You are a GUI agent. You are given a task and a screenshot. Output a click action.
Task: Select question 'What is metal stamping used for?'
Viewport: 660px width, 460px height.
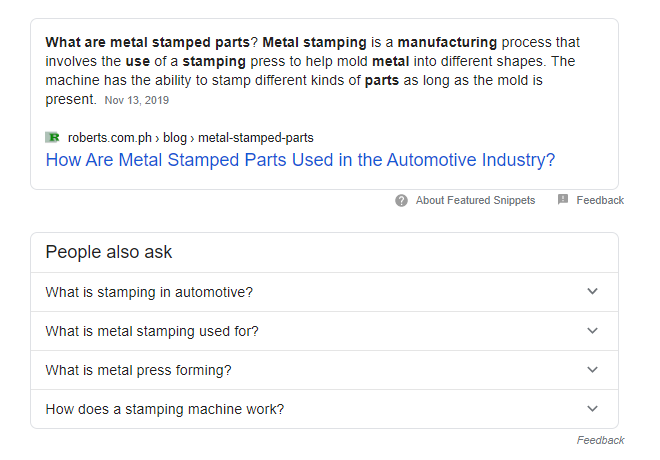[152, 331]
